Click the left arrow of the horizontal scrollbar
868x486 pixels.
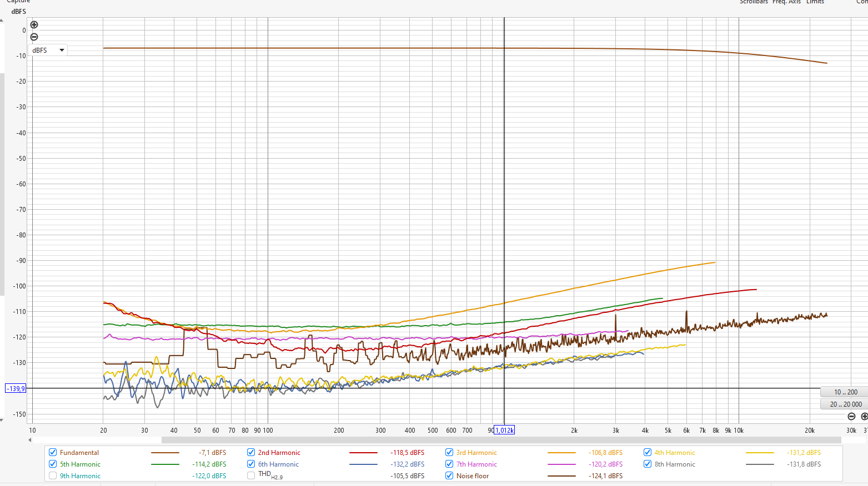[x=30, y=440]
